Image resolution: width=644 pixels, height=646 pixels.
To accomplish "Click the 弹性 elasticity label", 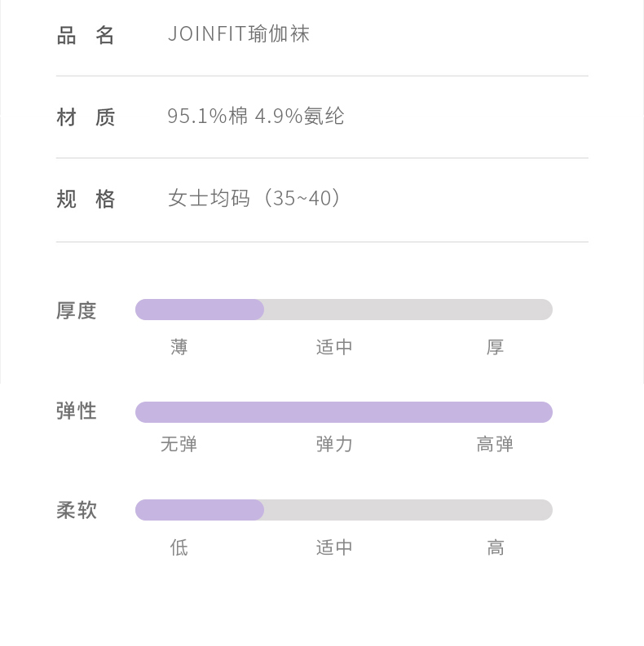I will coord(77,411).
